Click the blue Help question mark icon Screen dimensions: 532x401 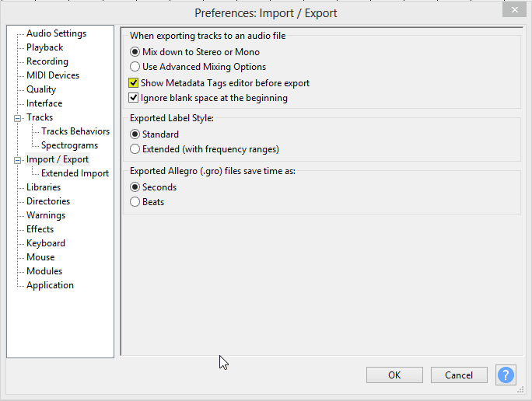pyautogui.click(x=506, y=375)
